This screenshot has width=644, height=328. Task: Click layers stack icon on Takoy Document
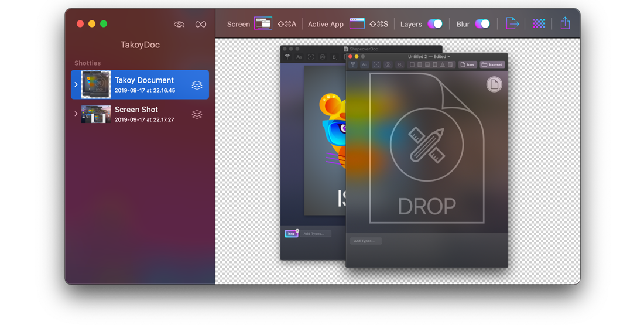[197, 85]
